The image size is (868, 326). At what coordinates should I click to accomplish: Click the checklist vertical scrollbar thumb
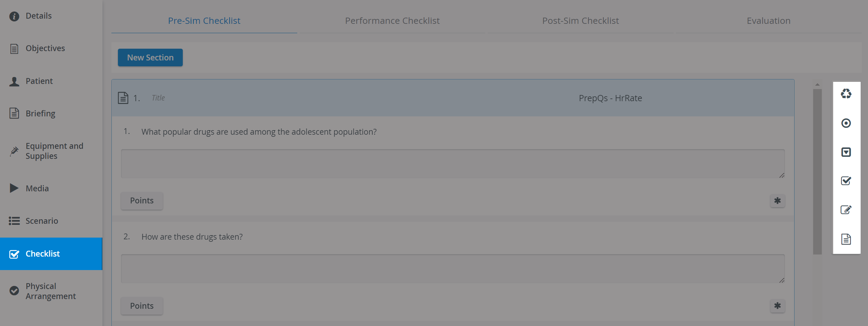pyautogui.click(x=817, y=172)
